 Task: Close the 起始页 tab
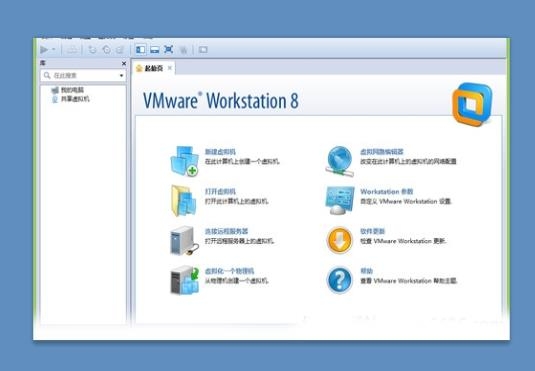click(170, 68)
